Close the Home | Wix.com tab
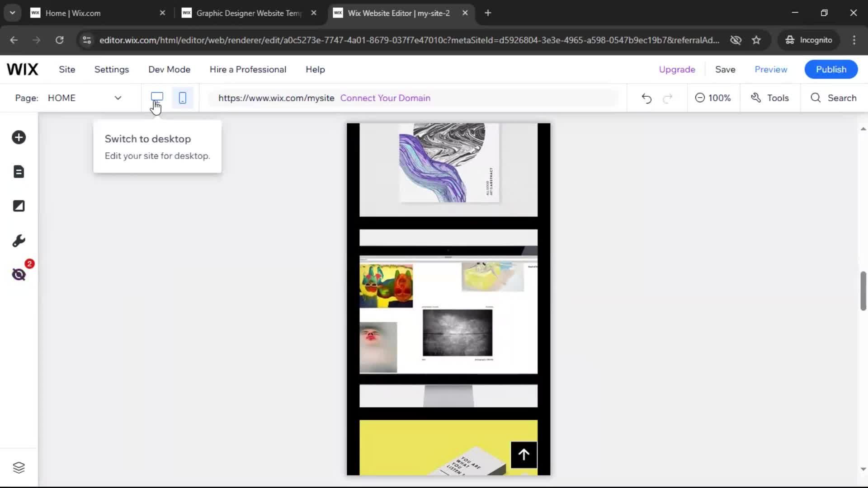This screenshot has height=488, width=868. click(x=163, y=13)
